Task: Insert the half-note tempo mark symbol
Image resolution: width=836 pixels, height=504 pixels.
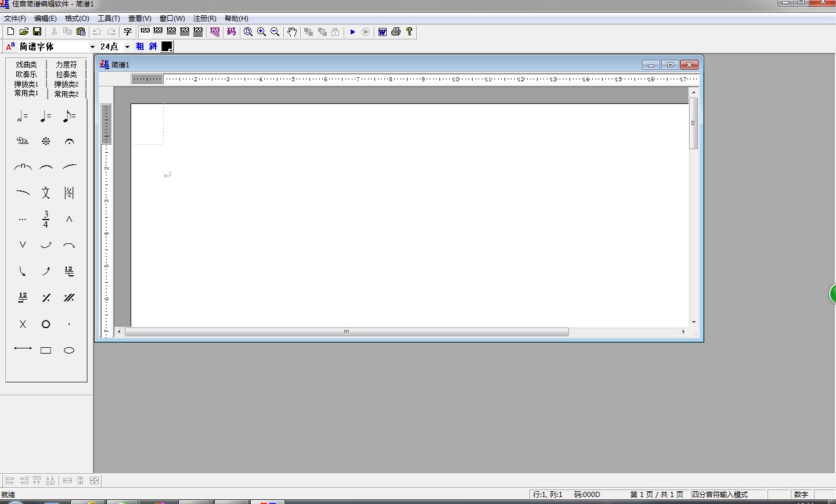Action: 23,117
